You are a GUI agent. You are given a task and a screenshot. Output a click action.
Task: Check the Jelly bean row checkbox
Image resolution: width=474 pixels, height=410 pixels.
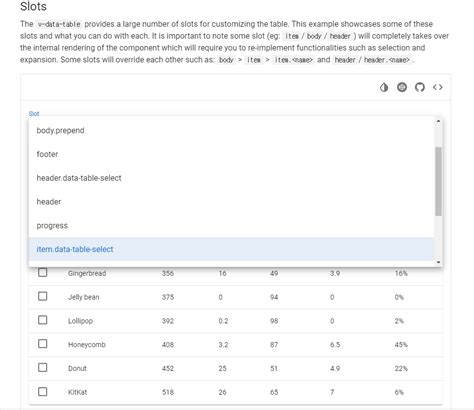pyautogui.click(x=43, y=296)
